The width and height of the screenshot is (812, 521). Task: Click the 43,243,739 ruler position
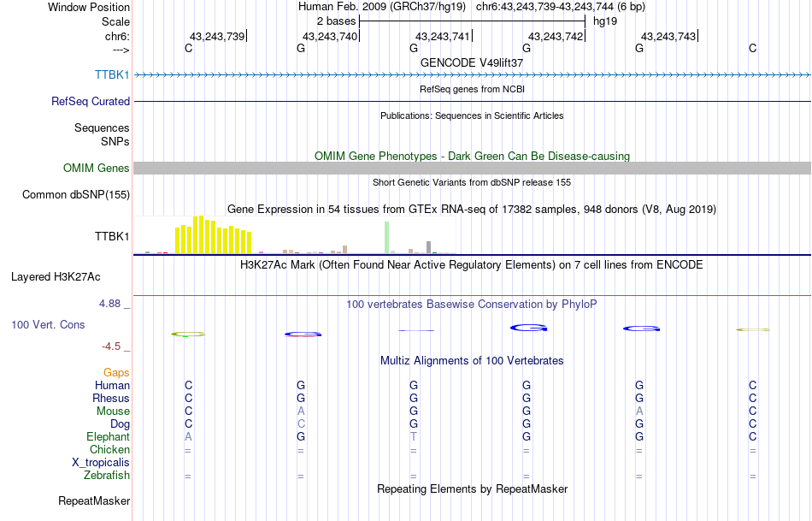pyautogui.click(x=217, y=36)
